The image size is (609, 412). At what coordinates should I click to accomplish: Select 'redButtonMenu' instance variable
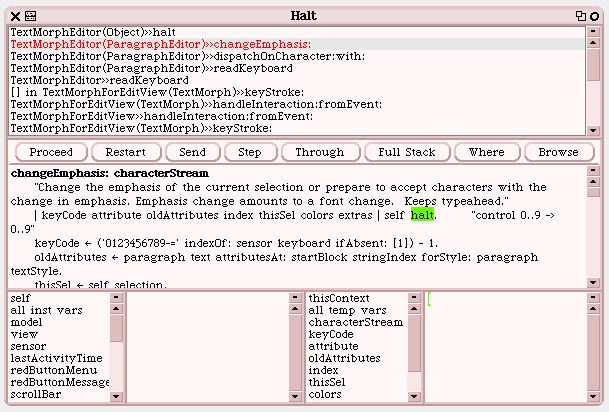pyautogui.click(x=59, y=370)
